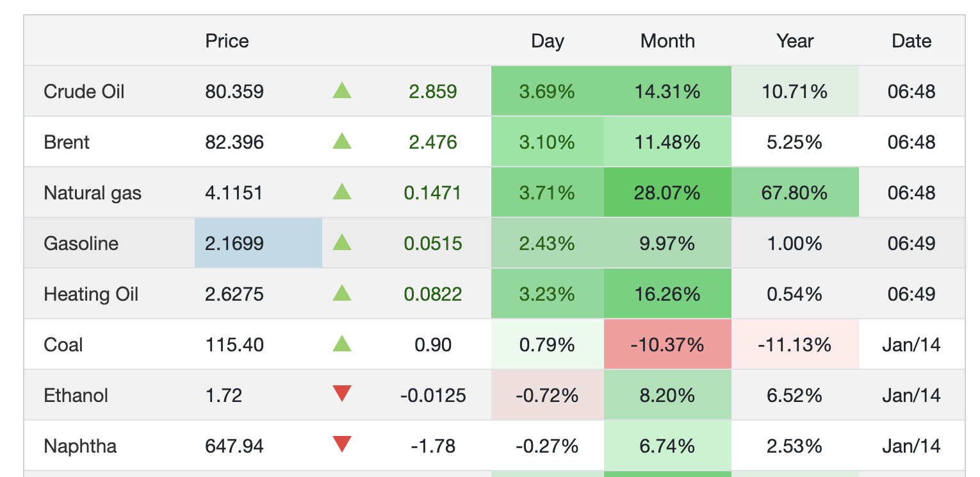Viewport: 980px width, 477px height.
Task: Sort by the Date column header
Action: click(911, 41)
